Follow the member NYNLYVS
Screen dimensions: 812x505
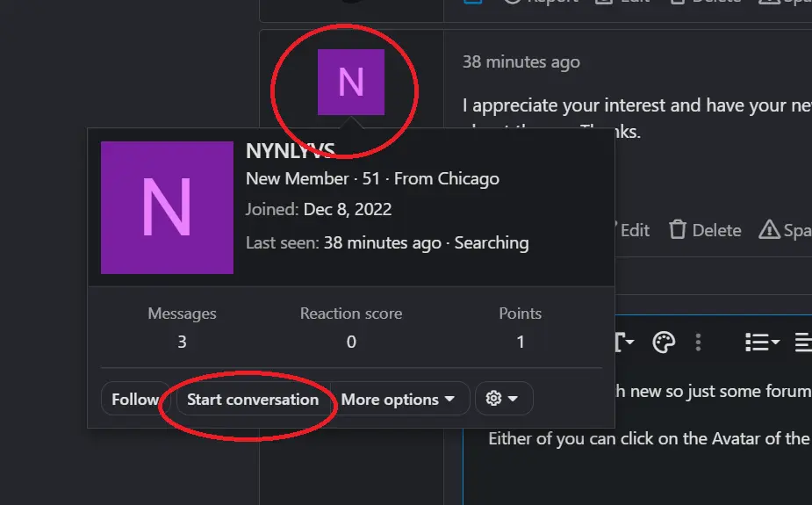(x=135, y=400)
